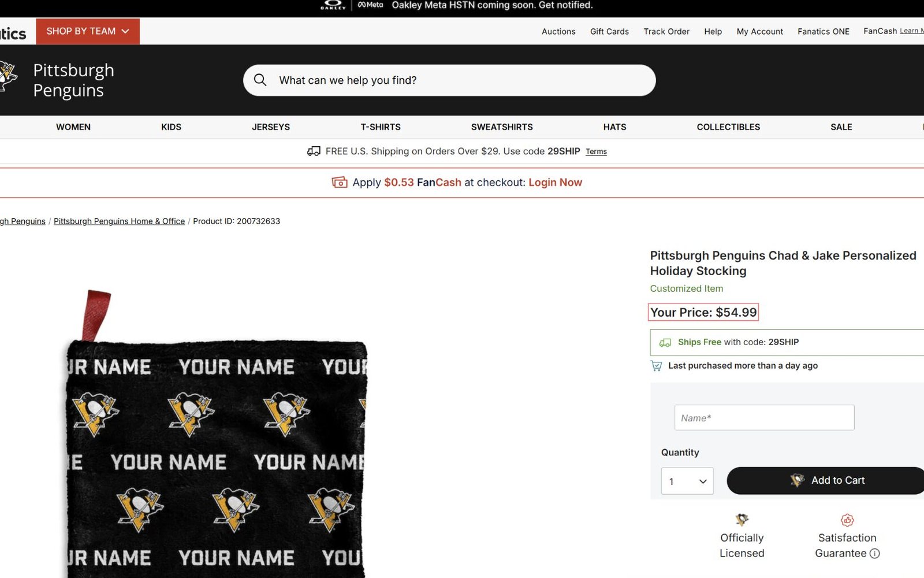Click the Satisfaction Guarantee badge icon
This screenshot has width=924, height=578.
point(847,520)
